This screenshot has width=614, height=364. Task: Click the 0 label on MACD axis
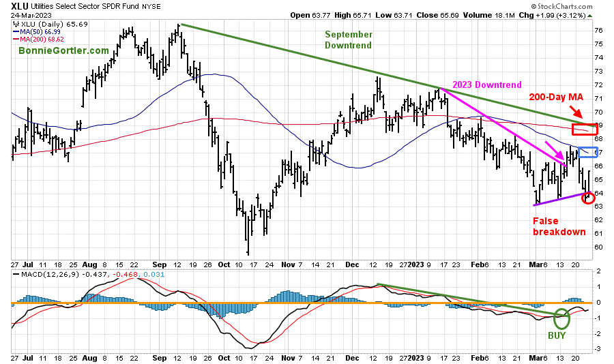[x=599, y=303]
